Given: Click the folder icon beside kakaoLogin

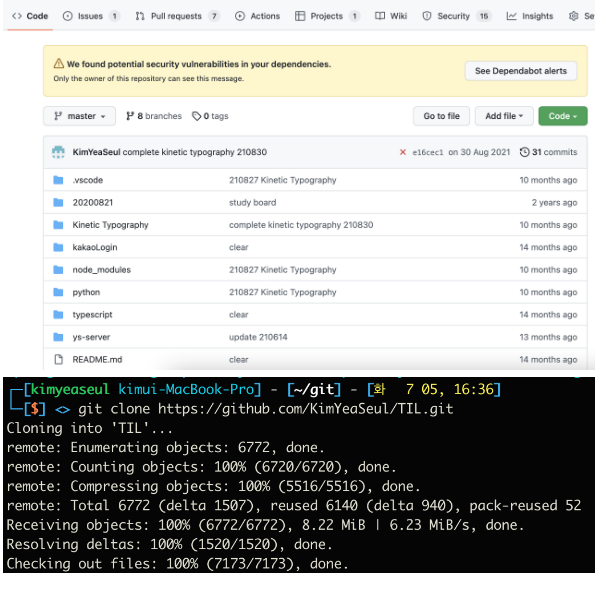Looking at the screenshot, I should (58, 247).
